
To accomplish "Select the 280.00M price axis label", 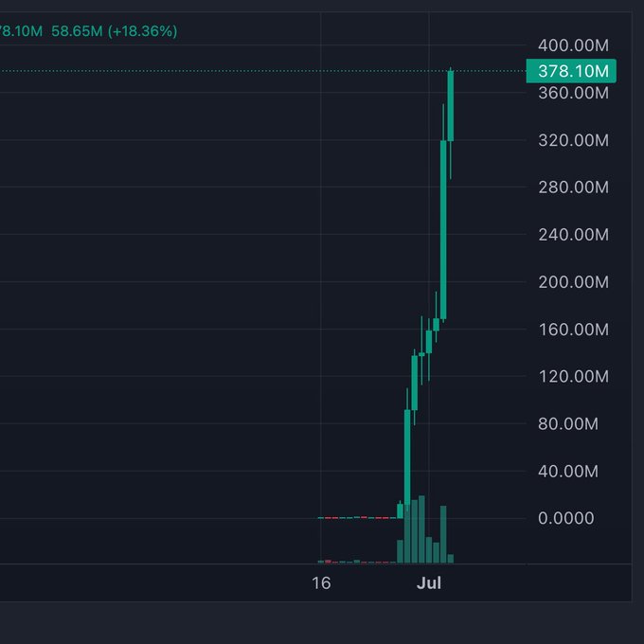I will pyautogui.click(x=573, y=188).
